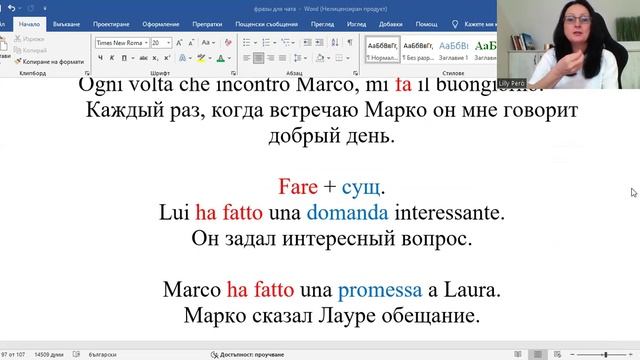This screenshot has width=640, height=360.
Task: Apply the font color (green A)
Action: point(220,58)
